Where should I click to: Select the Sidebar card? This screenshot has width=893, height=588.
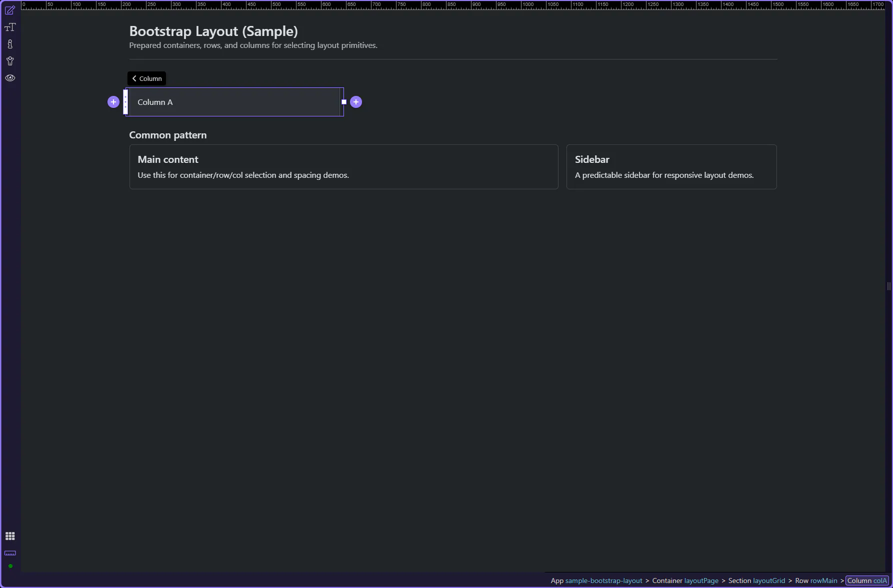tap(671, 167)
